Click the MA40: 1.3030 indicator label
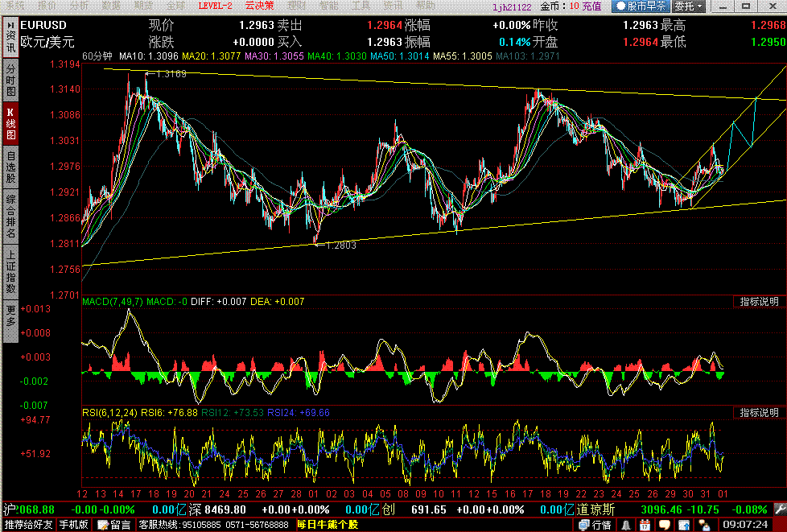787x532 pixels. click(337, 56)
